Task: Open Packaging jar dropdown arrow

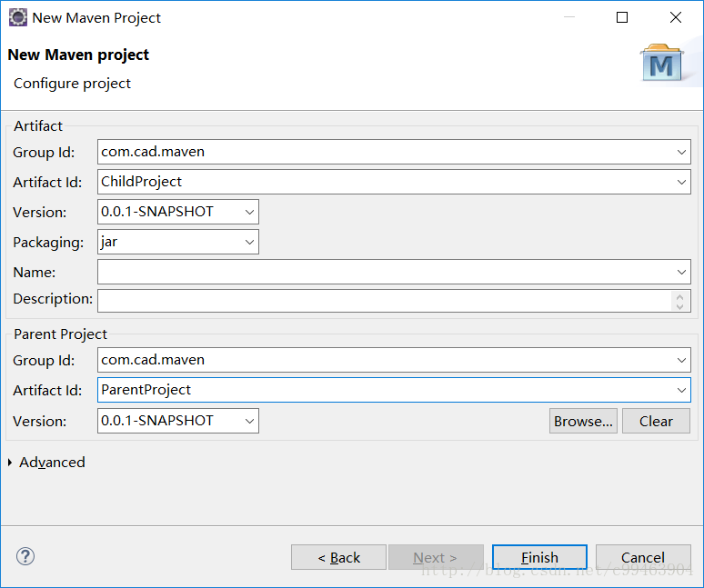Action: [x=249, y=242]
